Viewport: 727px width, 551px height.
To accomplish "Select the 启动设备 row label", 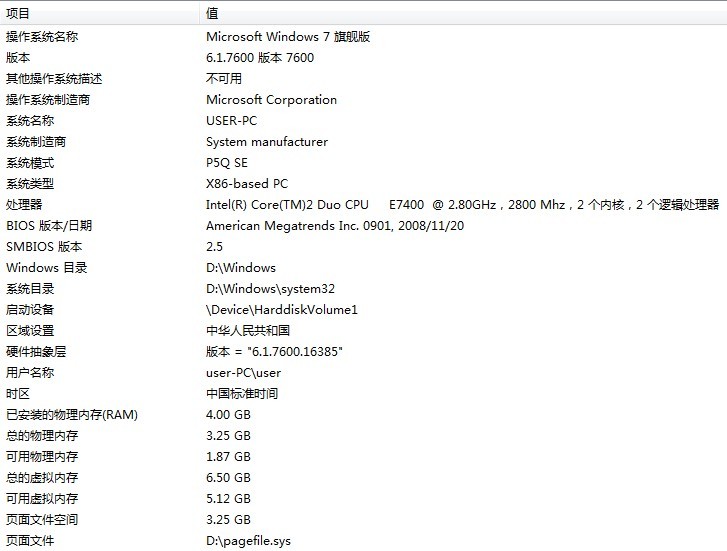I will click(30, 310).
